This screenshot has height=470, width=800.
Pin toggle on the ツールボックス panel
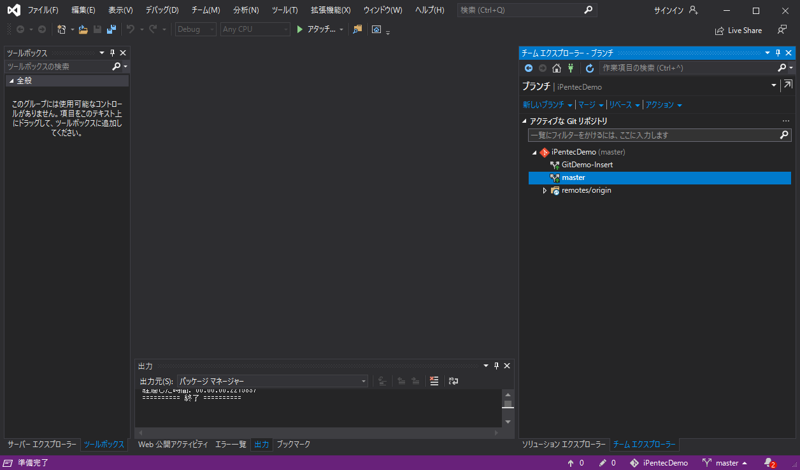(x=112, y=53)
